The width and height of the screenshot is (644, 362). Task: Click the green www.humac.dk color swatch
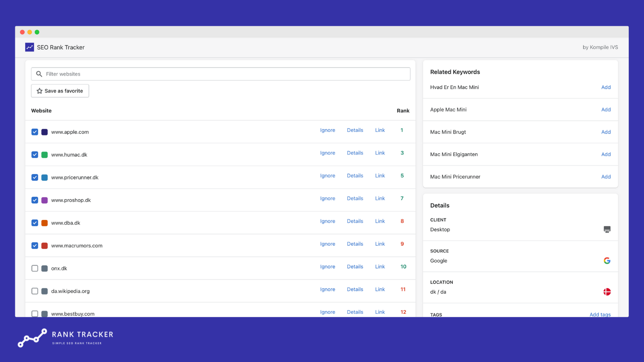(45, 155)
